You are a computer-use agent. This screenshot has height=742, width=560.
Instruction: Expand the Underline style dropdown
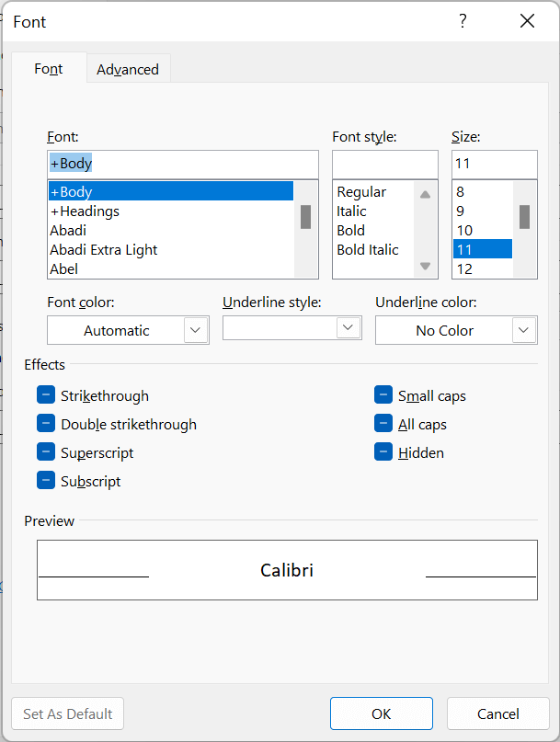pyautogui.click(x=348, y=327)
